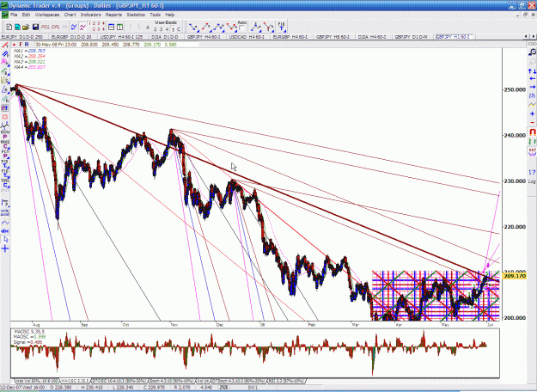
Task: Open the Reports menu
Action: pos(113,15)
